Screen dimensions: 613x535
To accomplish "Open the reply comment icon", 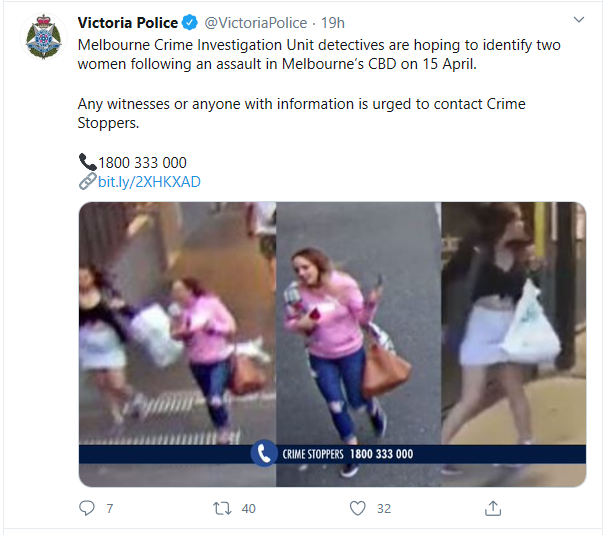I will (86, 508).
